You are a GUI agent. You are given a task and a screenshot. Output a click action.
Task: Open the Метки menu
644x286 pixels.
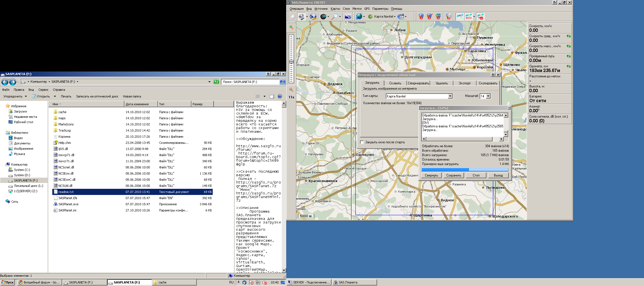357,9
